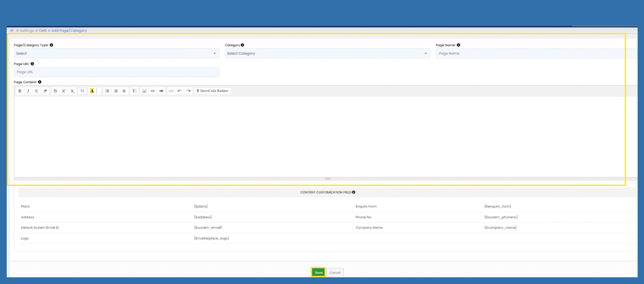Image resolution: width=644 pixels, height=284 pixels.
Task: Click the home breadcrumb icon
Action: (12, 31)
